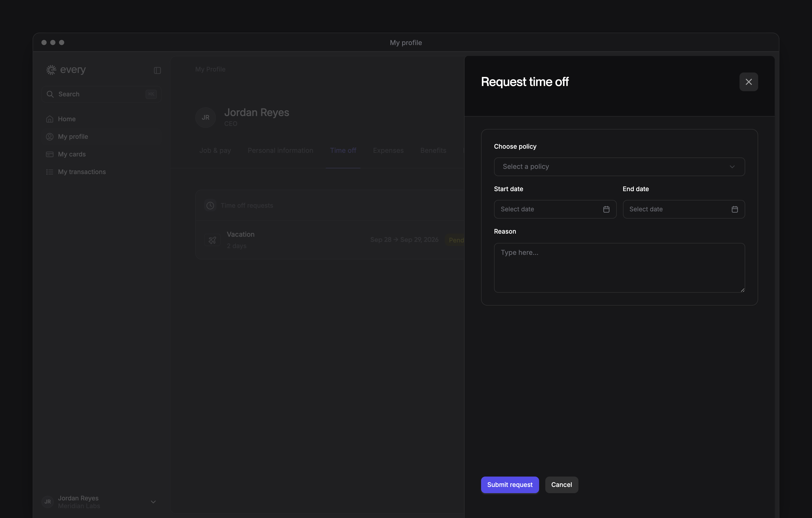Click the Start date calendar icon
This screenshot has width=812, height=518.
pyautogui.click(x=606, y=210)
